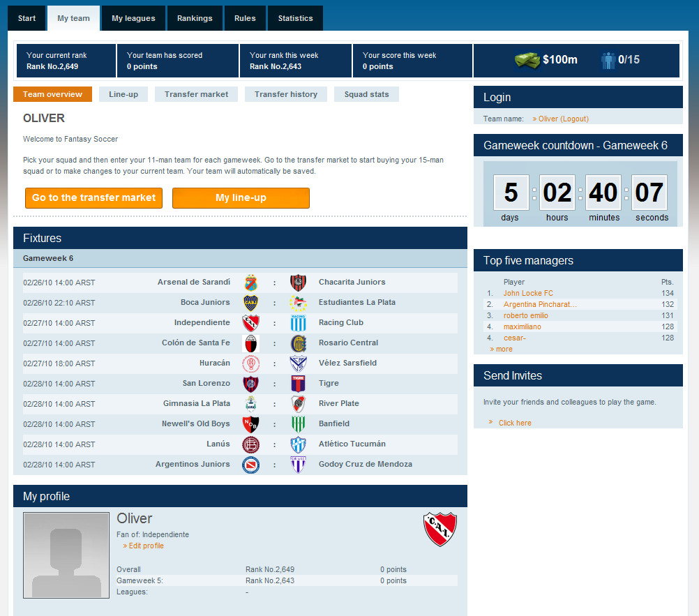Open the Transfer market sub-tab
Viewport: 699px width, 616px height.
coord(196,94)
